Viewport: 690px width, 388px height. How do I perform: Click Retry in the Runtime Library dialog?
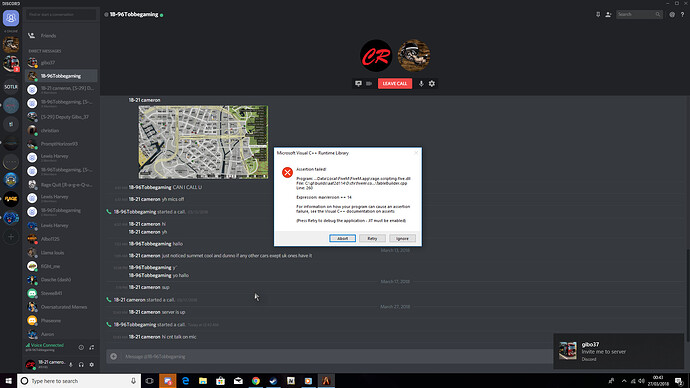(x=372, y=238)
